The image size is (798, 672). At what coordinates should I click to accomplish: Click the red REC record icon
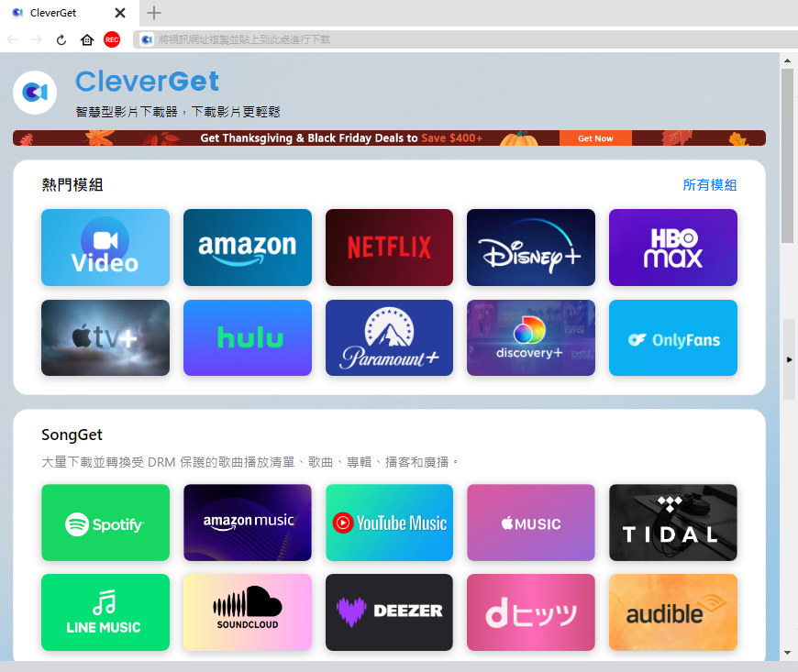(x=112, y=39)
